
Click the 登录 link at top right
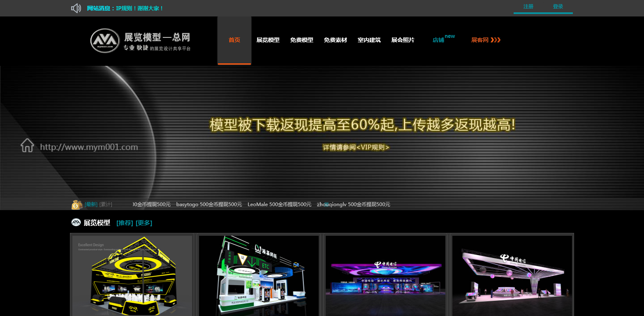pos(558,7)
